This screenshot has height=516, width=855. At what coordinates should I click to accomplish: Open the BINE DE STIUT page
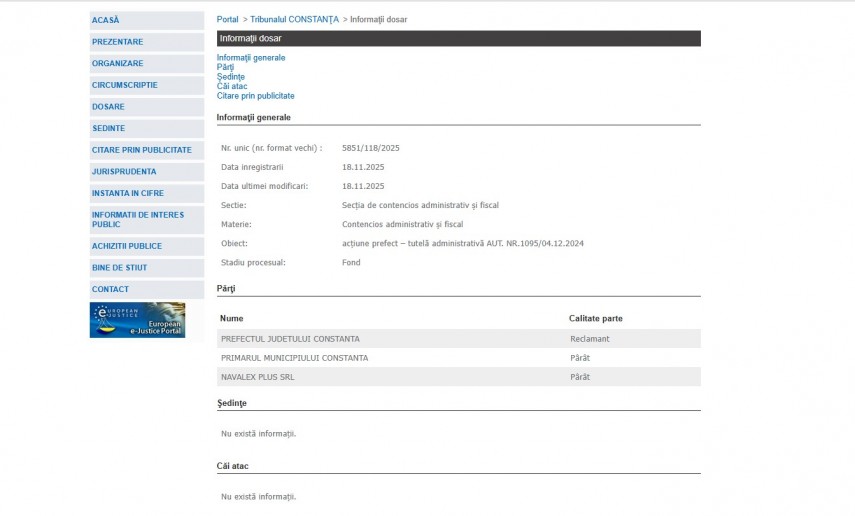[x=120, y=268]
